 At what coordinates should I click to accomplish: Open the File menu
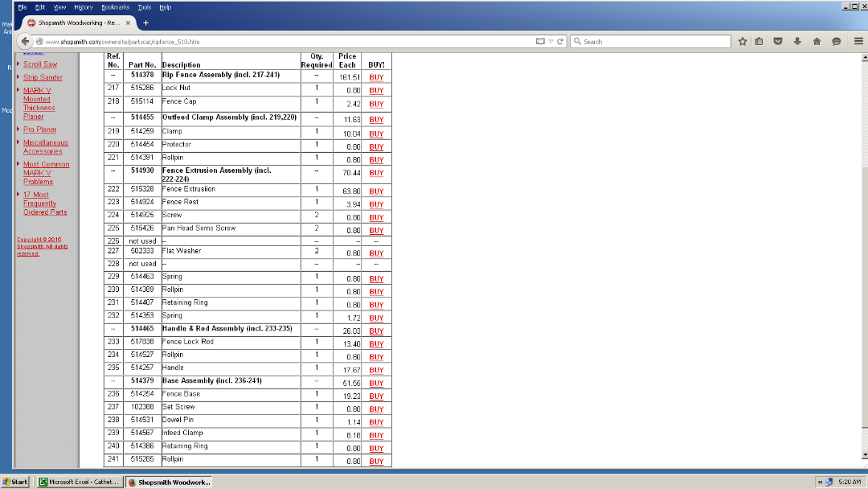[23, 7]
